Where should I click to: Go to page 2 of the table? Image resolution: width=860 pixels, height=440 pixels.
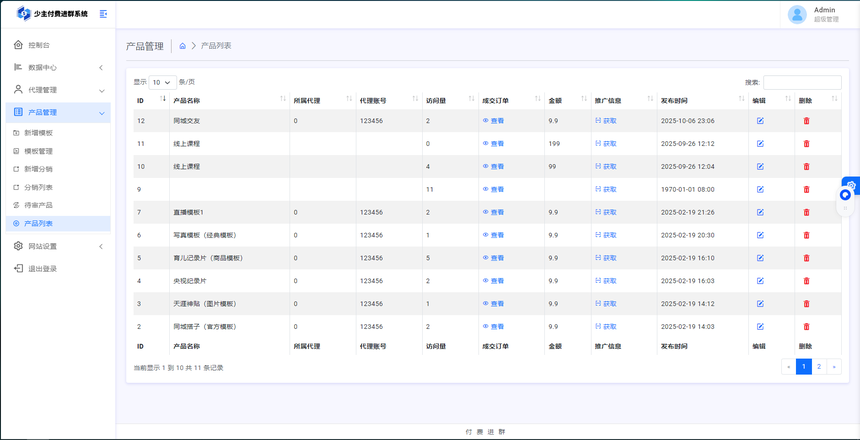click(x=819, y=367)
